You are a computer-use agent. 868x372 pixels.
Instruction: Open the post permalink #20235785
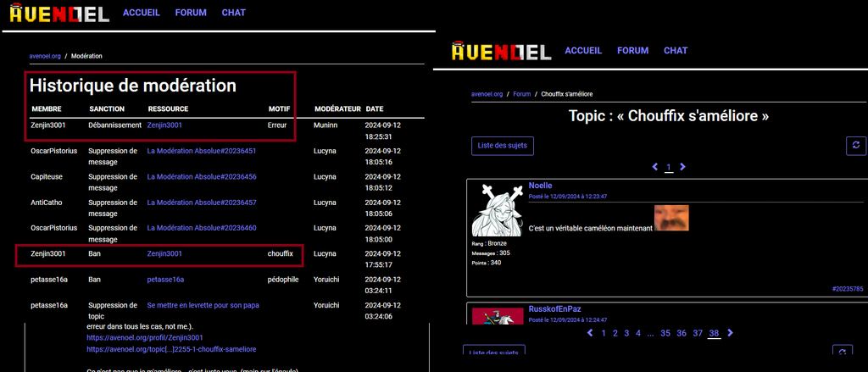pos(847,289)
